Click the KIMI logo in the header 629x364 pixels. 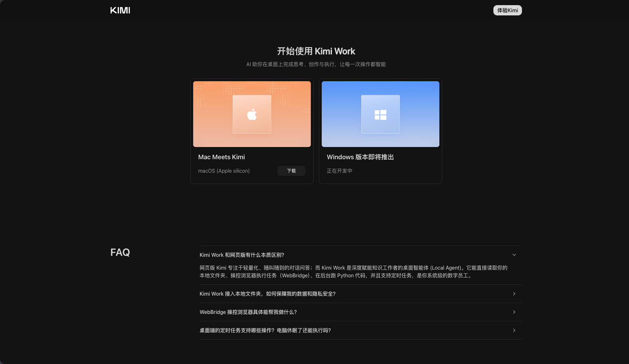point(120,10)
